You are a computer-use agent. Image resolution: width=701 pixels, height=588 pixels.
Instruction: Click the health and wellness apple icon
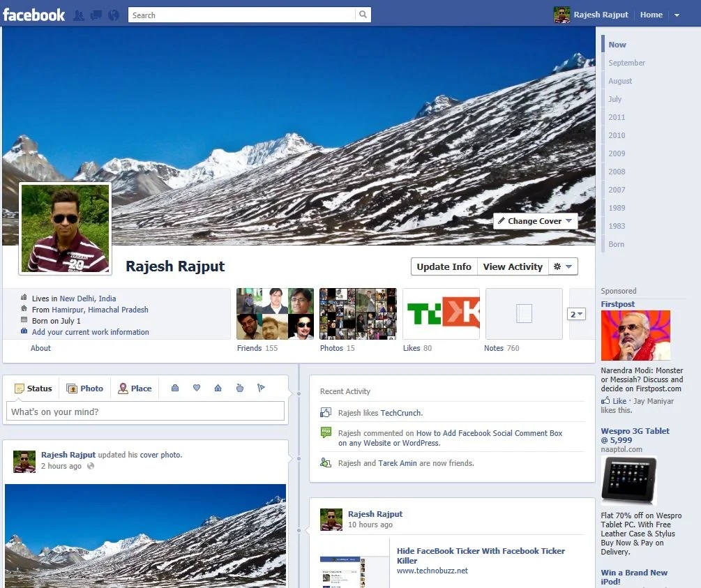240,388
